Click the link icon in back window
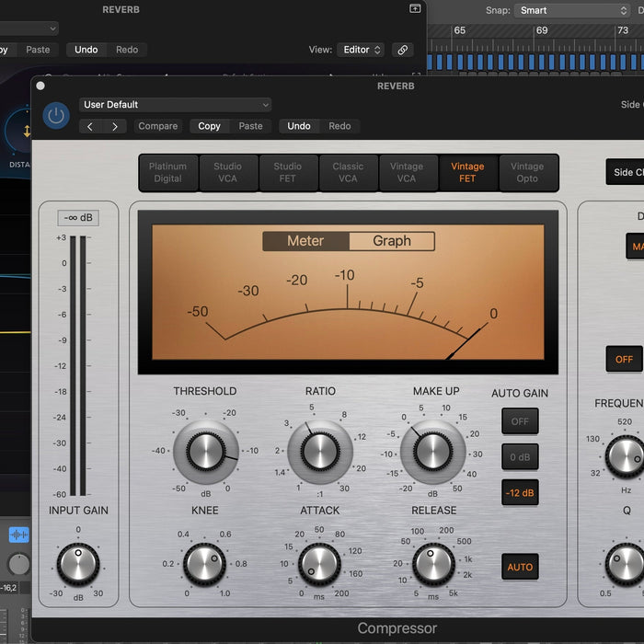The image size is (644, 644). click(x=403, y=50)
